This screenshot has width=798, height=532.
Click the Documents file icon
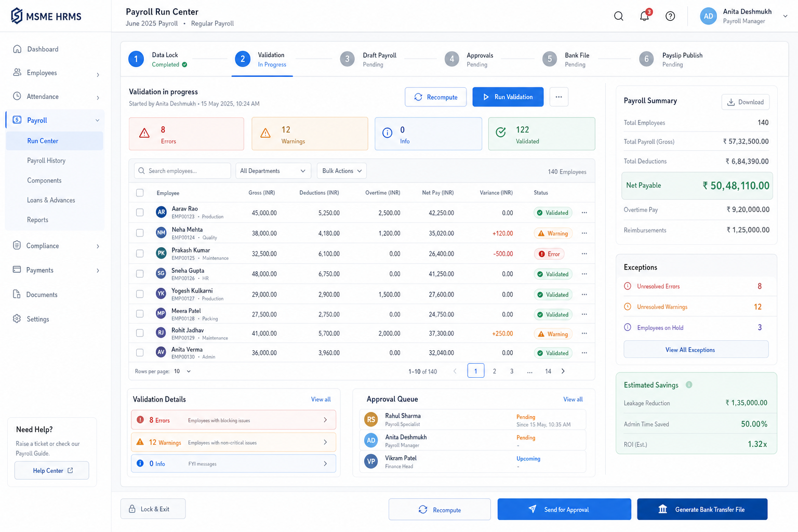[x=17, y=294]
